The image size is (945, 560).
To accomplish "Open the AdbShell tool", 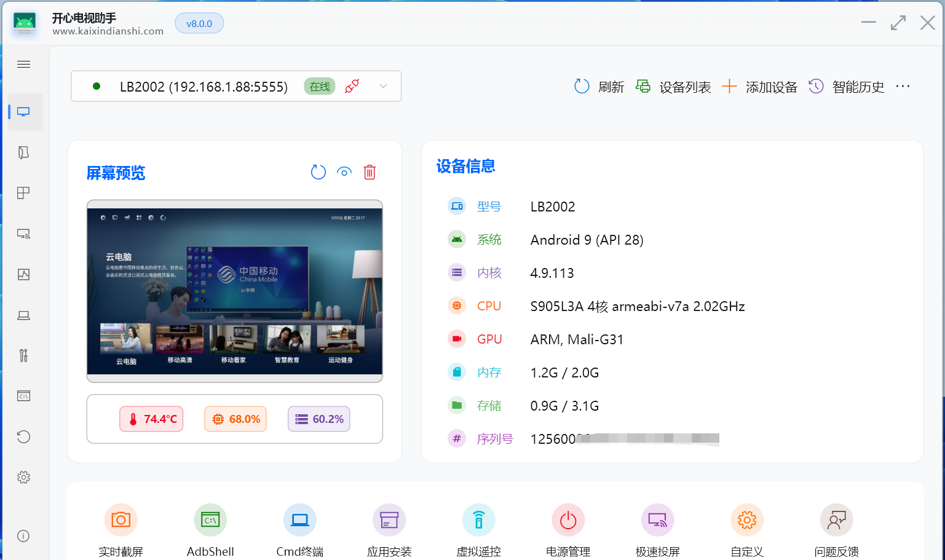I will (x=210, y=520).
